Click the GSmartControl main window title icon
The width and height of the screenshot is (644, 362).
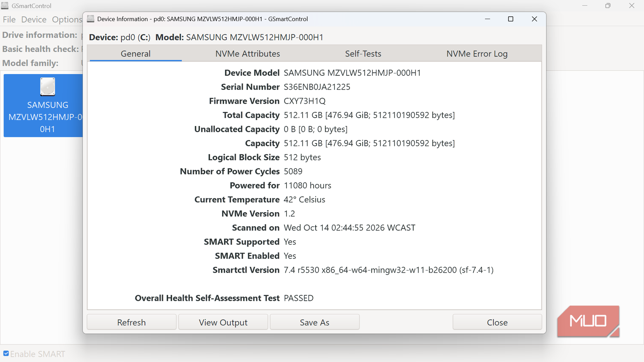pyautogui.click(x=5, y=5)
